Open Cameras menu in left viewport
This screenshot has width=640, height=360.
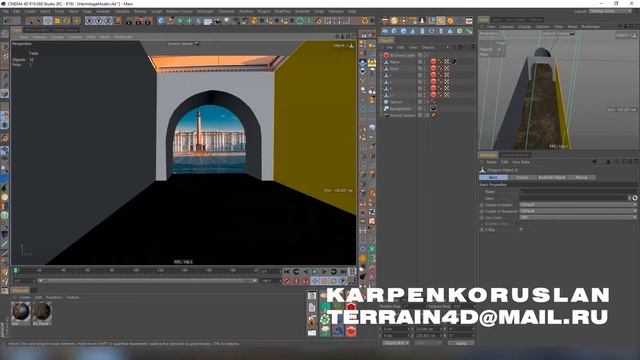39,37
